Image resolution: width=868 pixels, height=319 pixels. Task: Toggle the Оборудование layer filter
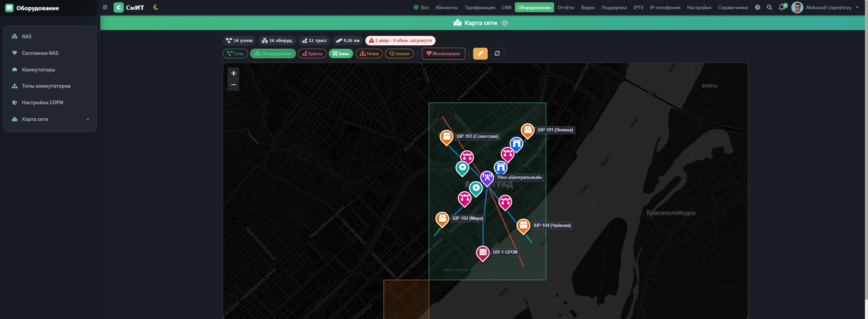[273, 54]
